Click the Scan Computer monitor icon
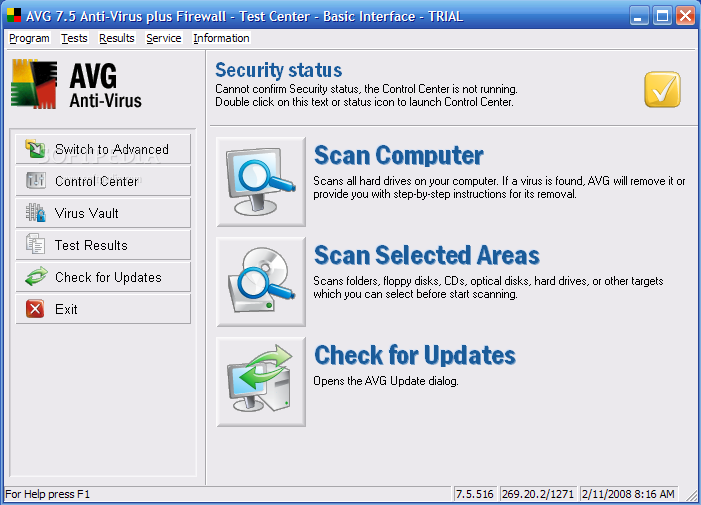701x505 pixels. coord(261,182)
